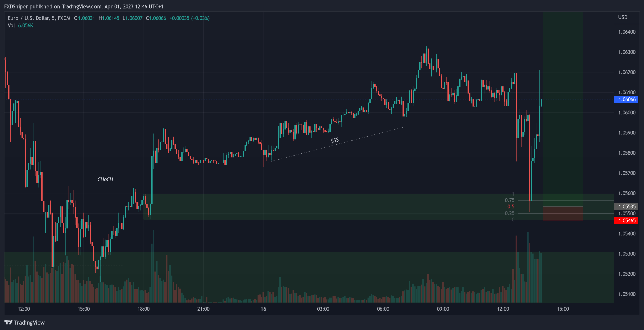Click the TradingView text at bottom left
Viewport: 644px width, 330px height.
(29, 322)
